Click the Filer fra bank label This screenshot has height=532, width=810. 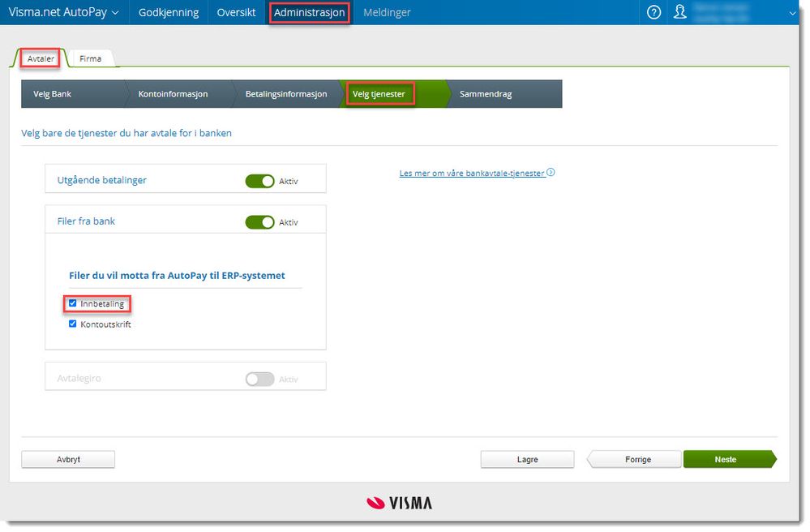pos(86,221)
